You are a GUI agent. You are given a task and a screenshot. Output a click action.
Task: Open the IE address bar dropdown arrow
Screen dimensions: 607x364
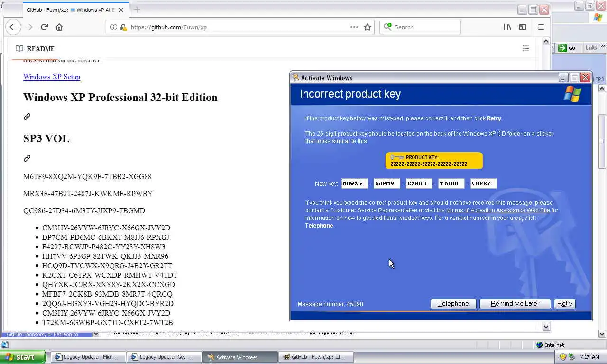(x=552, y=47)
